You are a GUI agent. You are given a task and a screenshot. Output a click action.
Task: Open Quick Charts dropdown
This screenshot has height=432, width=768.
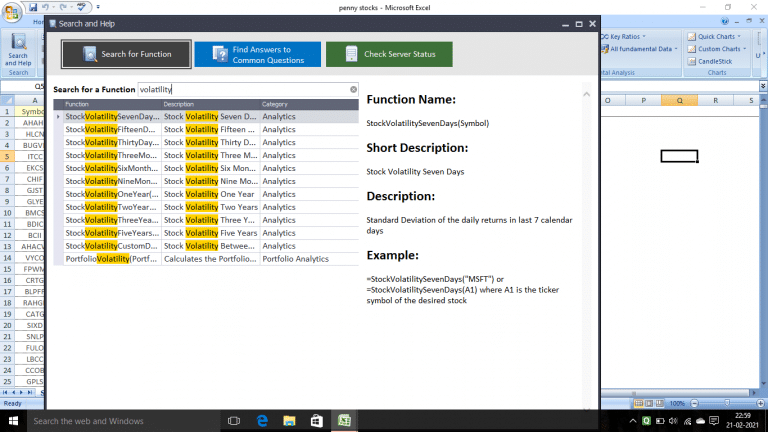coord(714,36)
